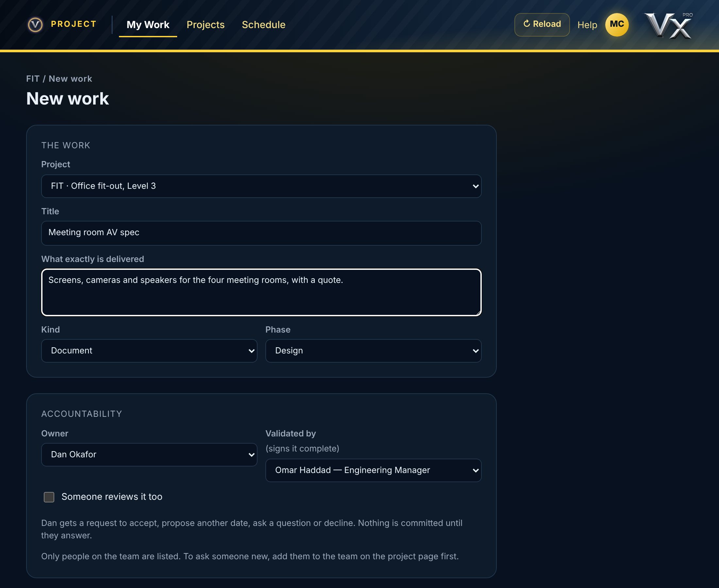Open the Phase dropdown showing Design
The height and width of the screenshot is (588, 719).
click(373, 351)
